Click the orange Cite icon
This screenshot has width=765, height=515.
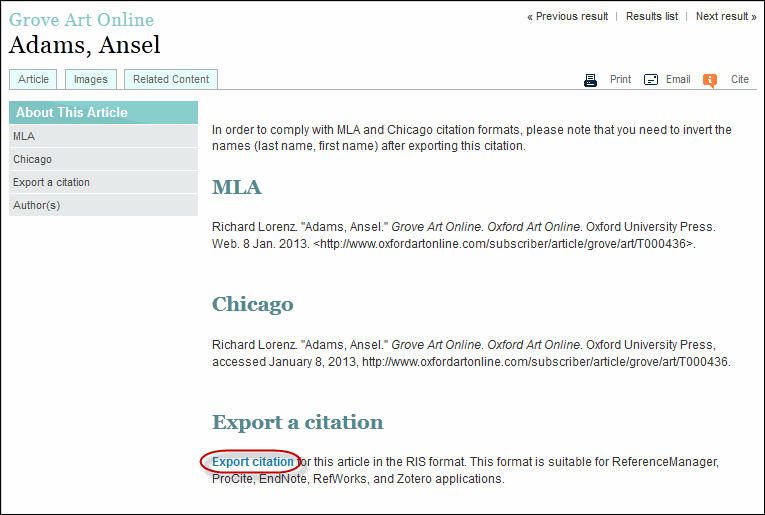[710, 80]
